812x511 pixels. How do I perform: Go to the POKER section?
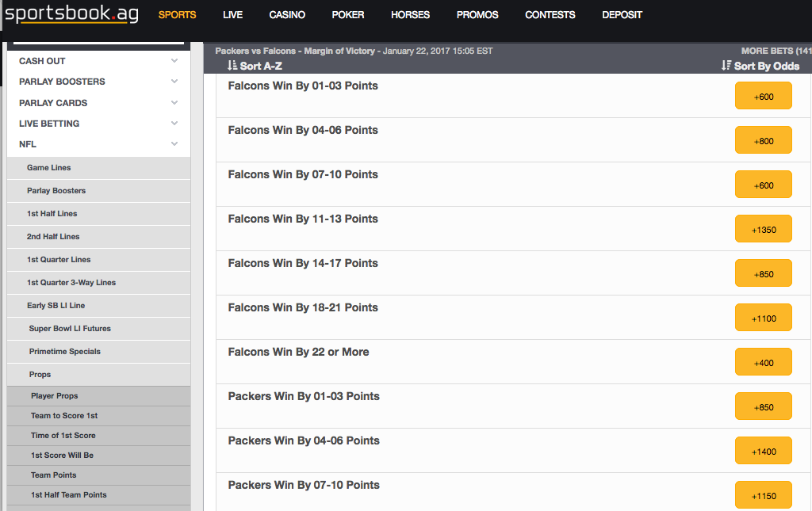click(x=348, y=15)
